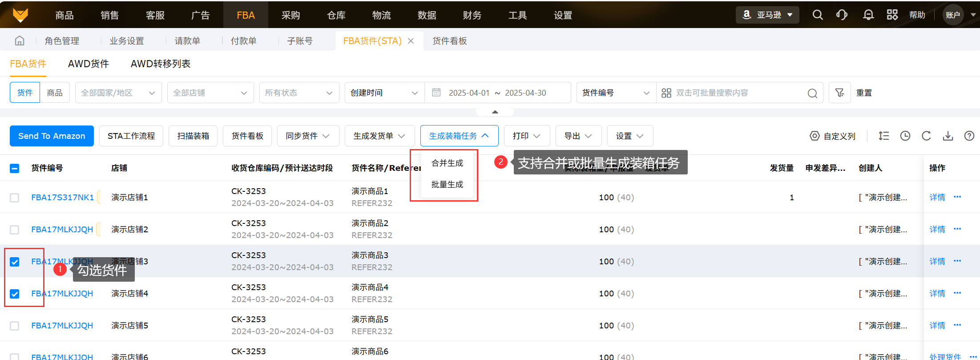The image size is (980, 360).
Task: Open 自定义列 column settings
Action: (x=832, y=136)
